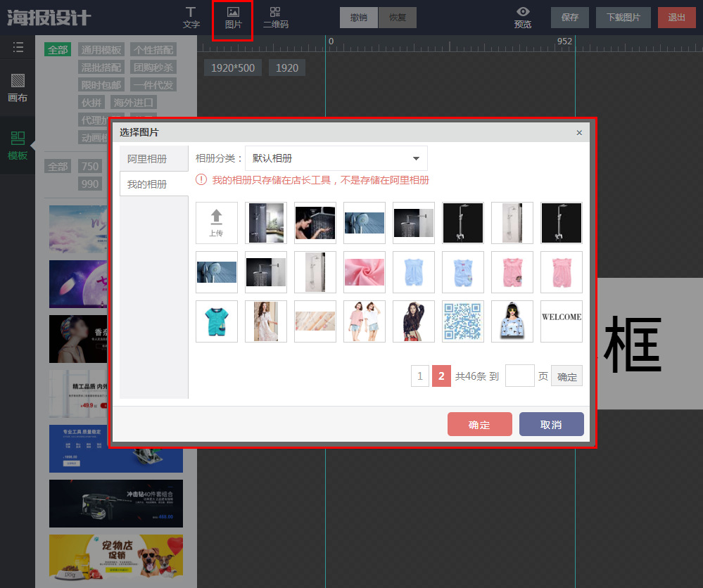Screen dimensions: 703x588
Task: Open the 图片 image tool
Action: point(233,18)
